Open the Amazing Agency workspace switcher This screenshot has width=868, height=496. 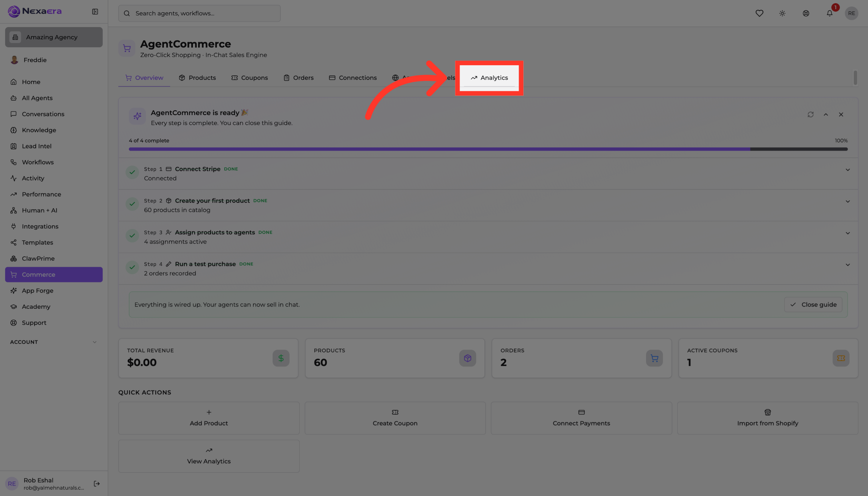coord(54,37)
